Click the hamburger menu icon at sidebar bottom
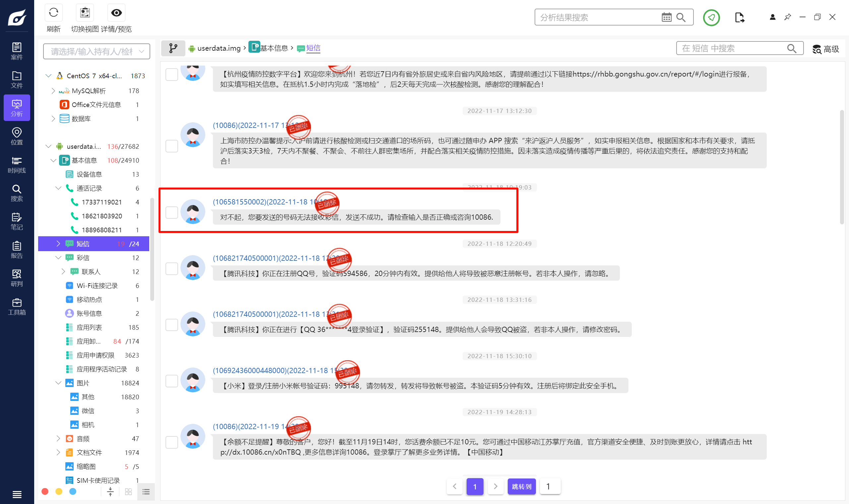The height and width of the screenshot is (504, 849). coord(17,494)
